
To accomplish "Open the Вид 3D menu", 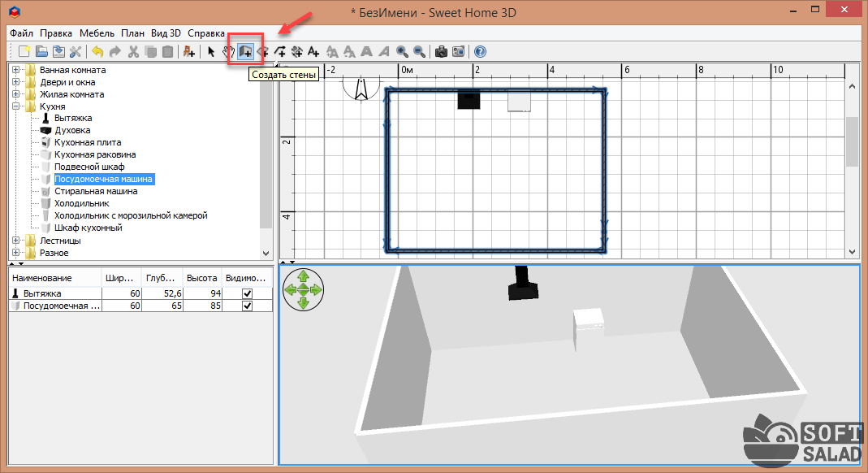I will coord(165,33).
